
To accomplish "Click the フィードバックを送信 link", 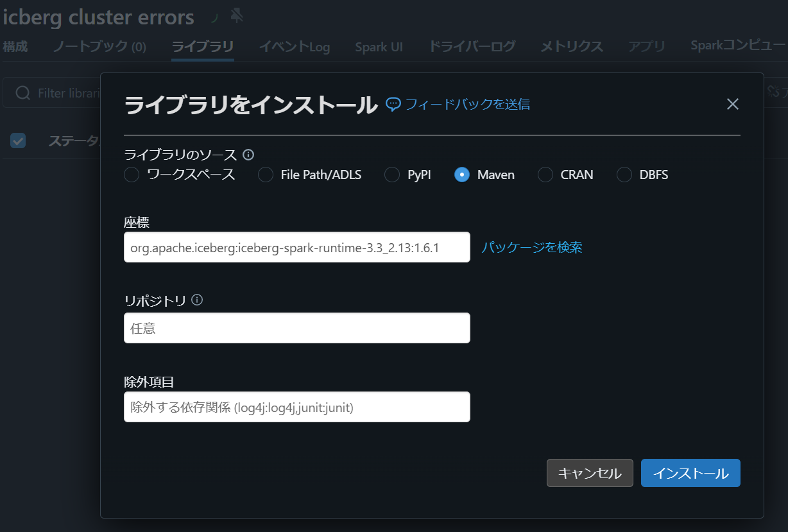I will coord(467,104).
